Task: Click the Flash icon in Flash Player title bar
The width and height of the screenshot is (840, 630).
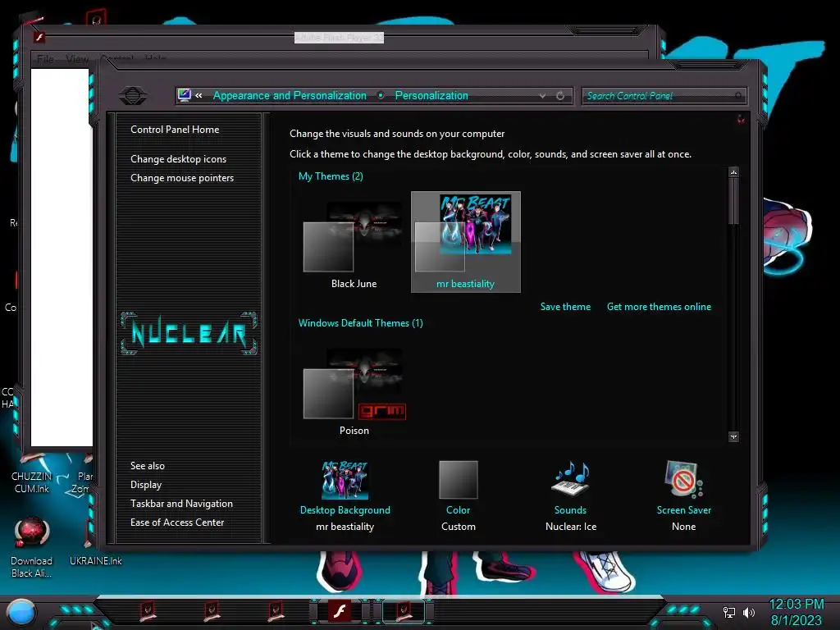Action: click(x=39, y=38)
